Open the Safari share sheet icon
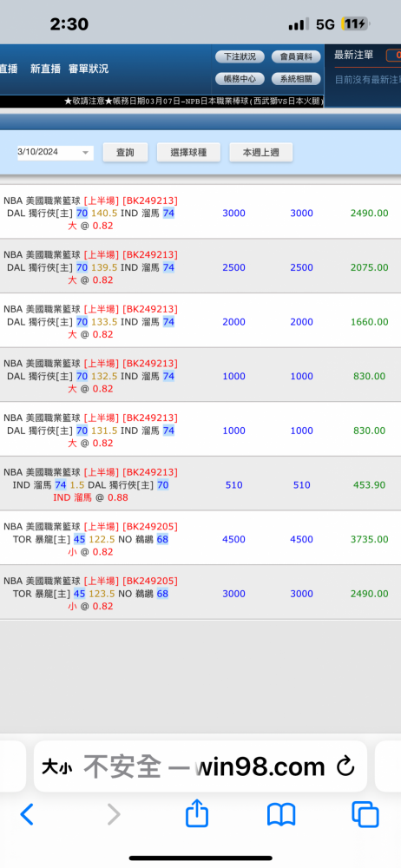The height and width of the screenshot is (868, 401). pyautogui.click(x=197, y=813)
